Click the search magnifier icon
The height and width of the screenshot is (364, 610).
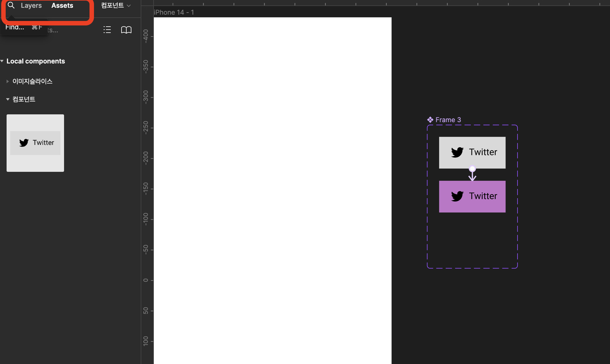point(11,5)
